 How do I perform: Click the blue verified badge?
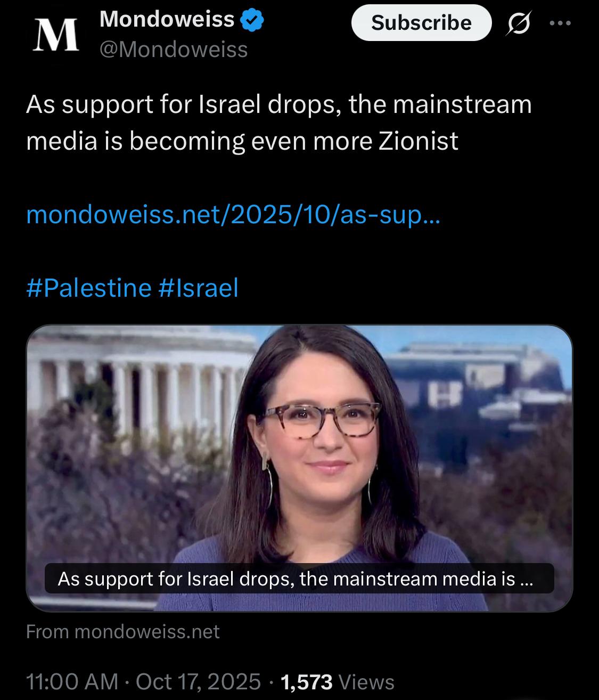pos(253,21)
